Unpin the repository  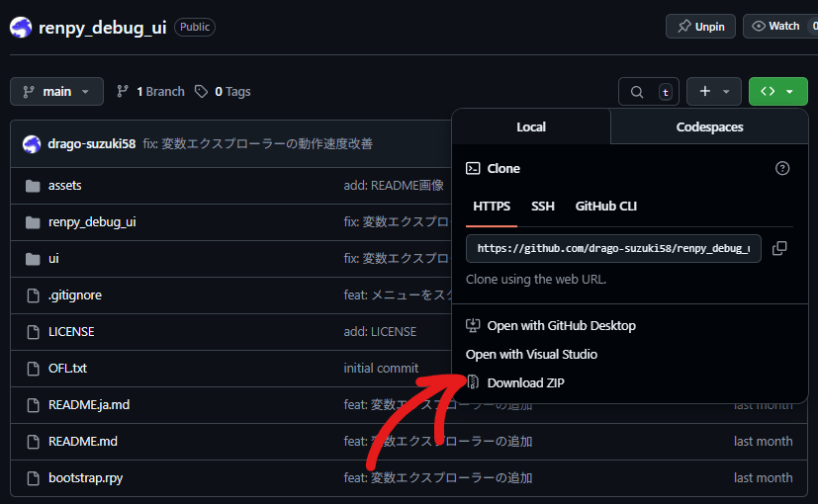(x=700, y=26)
